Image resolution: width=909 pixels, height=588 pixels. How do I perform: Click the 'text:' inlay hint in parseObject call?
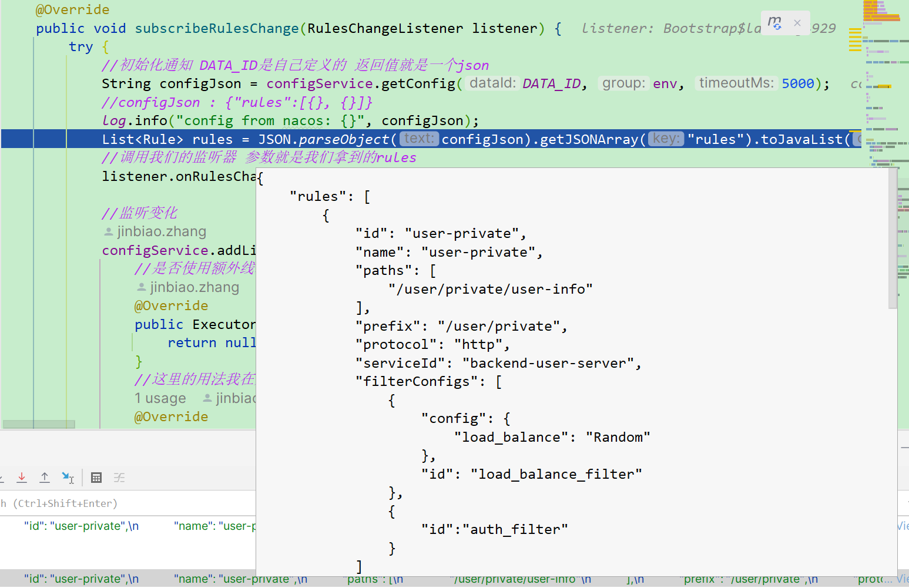(420, 139)
